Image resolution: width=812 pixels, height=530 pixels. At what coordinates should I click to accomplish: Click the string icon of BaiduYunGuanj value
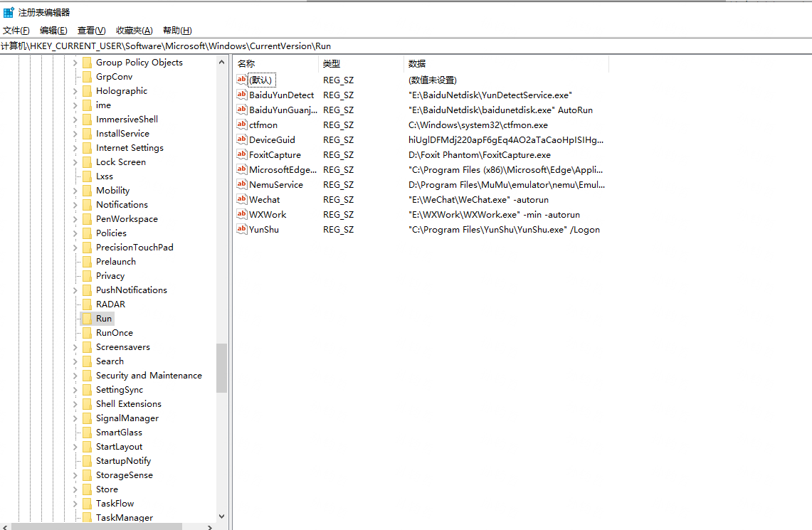pos(242,110)
